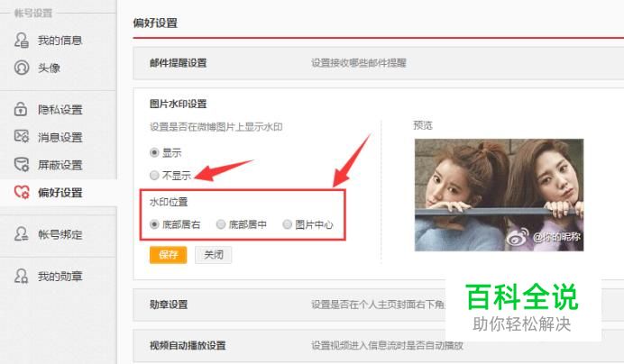Click the 关闭 button

214,255
